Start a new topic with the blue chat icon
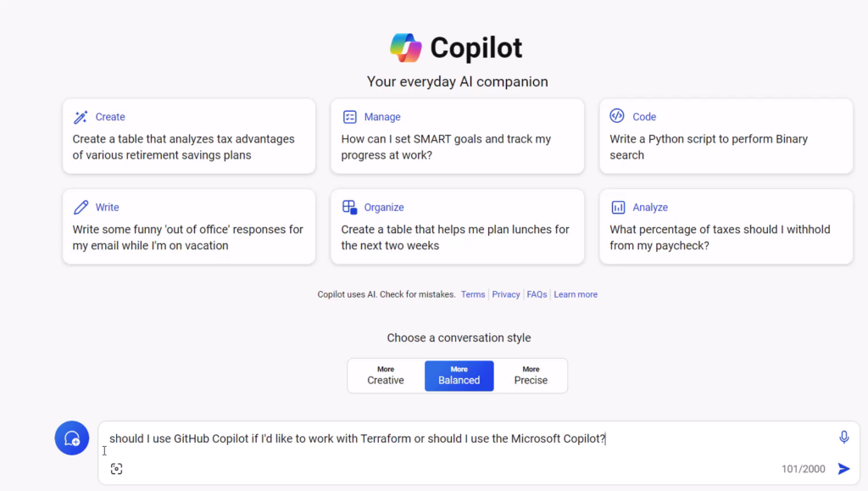This screenshot has height=491, width=868. pyautogui.click(x=72, y=438)
